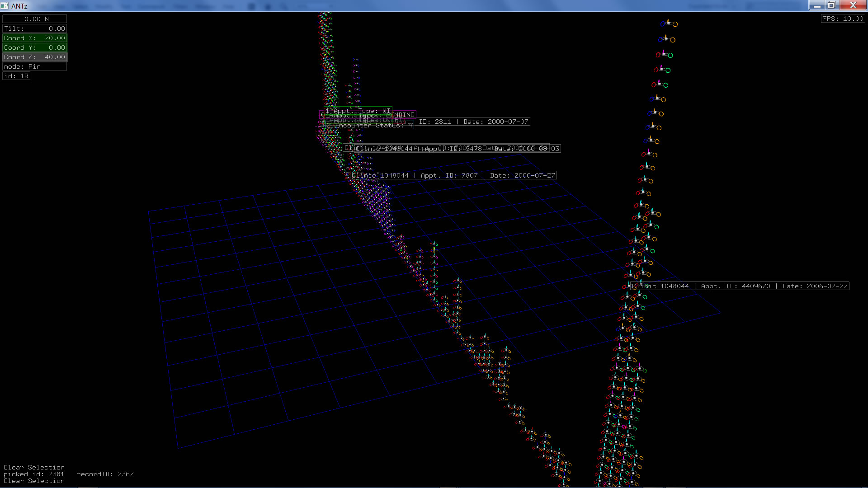Click the ANTz application icon in title bar

point(5,6)
